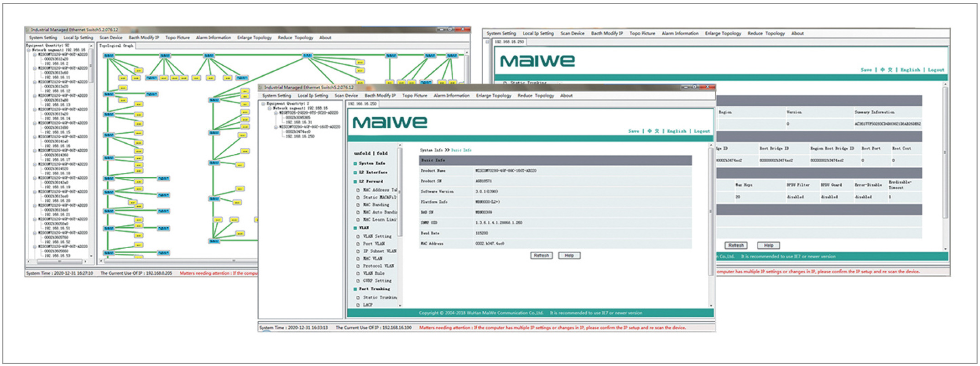Expand the L2 Interface section icon

(355, 173)
